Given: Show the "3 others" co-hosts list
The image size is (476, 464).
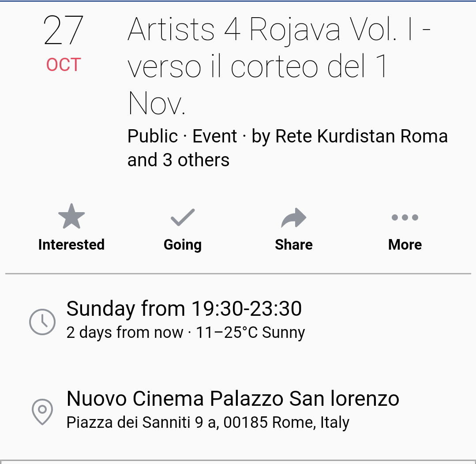Looking at the screenshot, I should click(x=196, y=160).
